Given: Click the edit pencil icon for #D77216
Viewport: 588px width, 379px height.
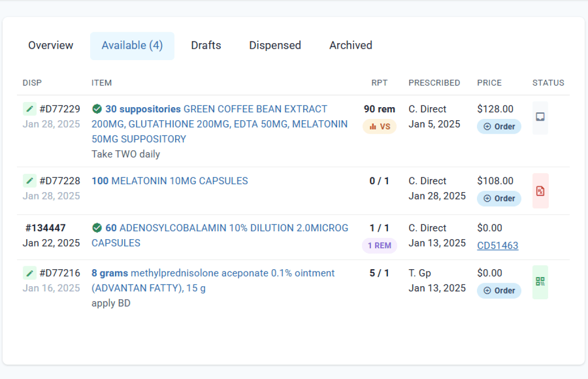Looking at the screenshot, I should (x=30, y=273).
